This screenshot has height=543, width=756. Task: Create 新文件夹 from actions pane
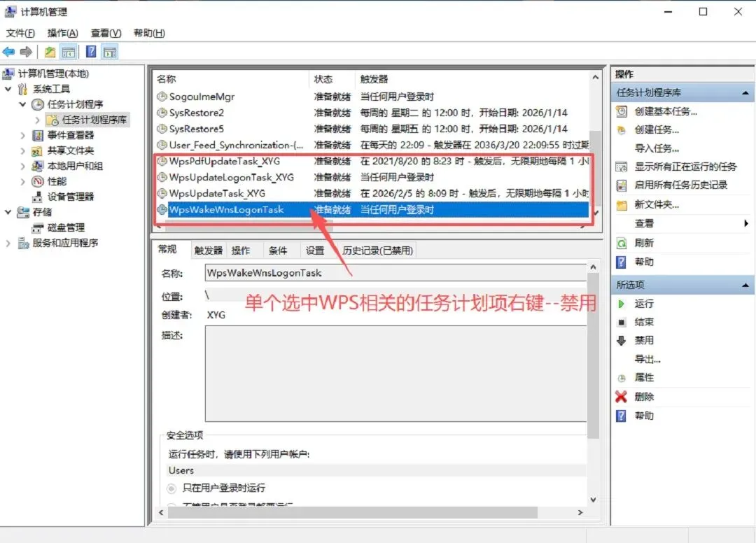(656, 205)
